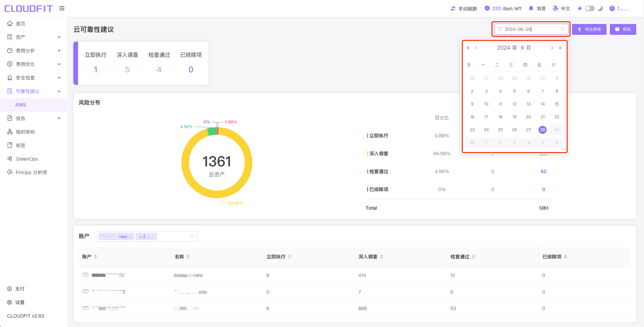Click the days-left clock icon
644x327 pixels.
487,8
